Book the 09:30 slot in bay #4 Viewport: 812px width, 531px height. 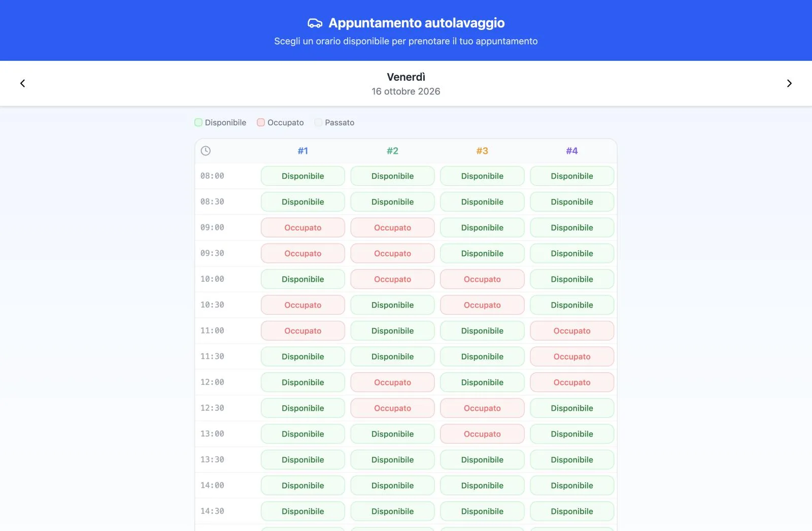pos(572,253)
